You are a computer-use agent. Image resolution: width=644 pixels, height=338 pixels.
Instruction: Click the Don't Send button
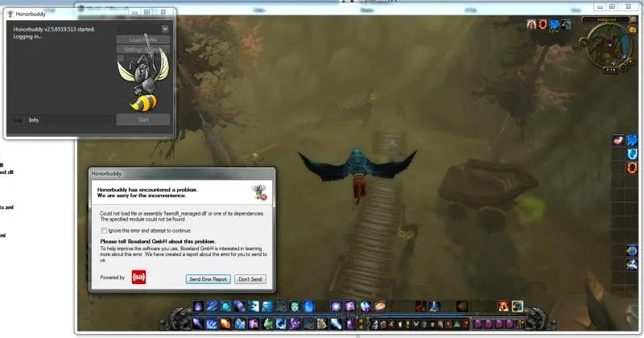pyautogui.click(x=250, y=279)
